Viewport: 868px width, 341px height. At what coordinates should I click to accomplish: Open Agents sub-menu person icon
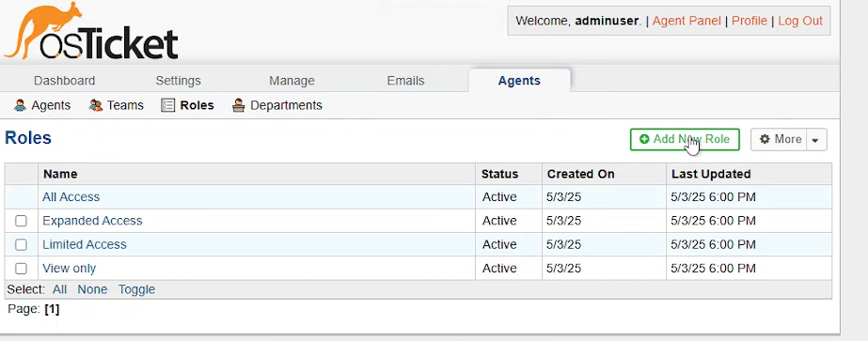click(x=21, y=105)
